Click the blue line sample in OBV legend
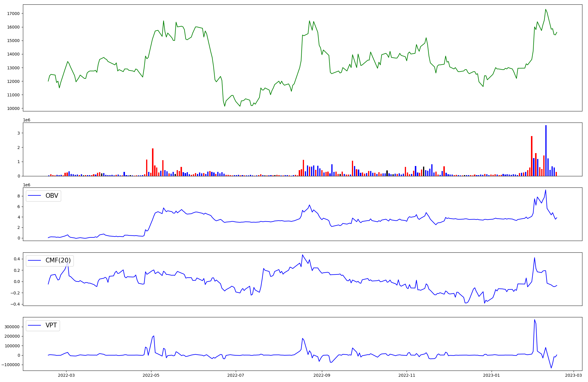Viewport: 588px width, 382px height. pos(35,196)
